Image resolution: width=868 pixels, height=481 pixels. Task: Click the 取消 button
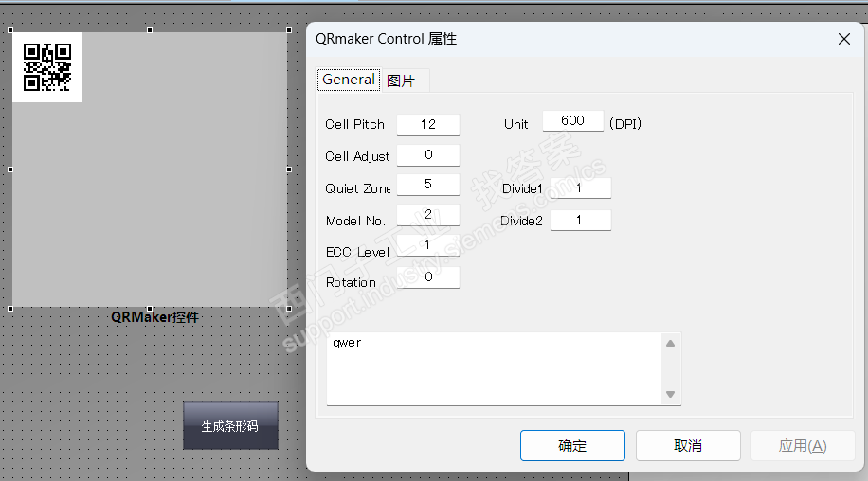[688, 445]
